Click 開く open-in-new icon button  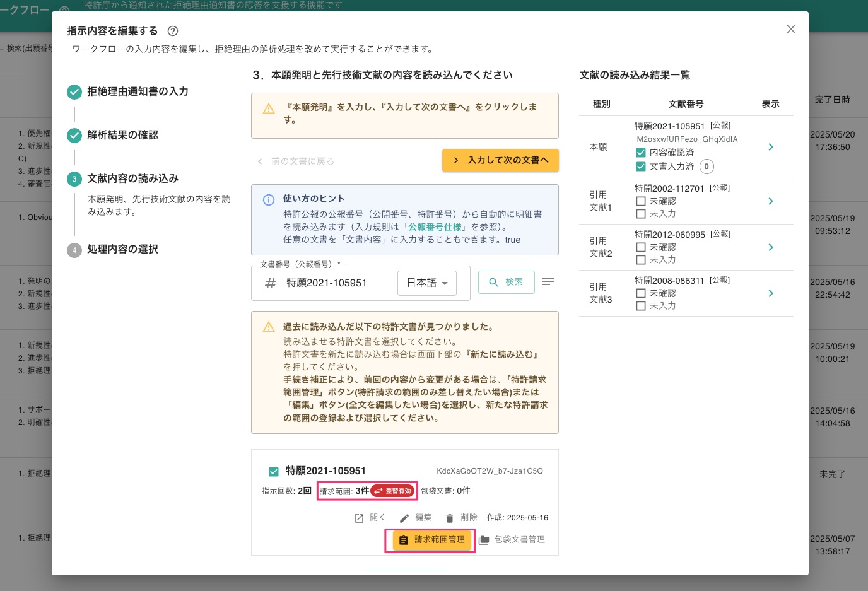coord(370,518)
